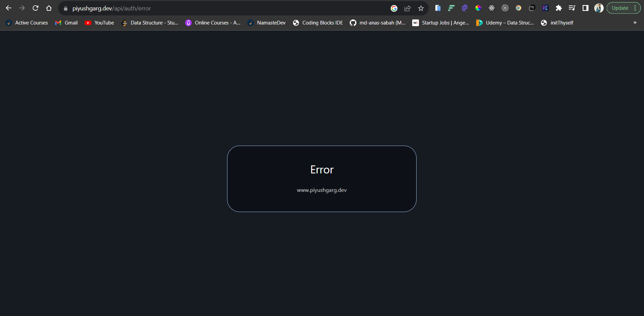
Task: Open the NamasteDev bookmark link
Action: 266,23
